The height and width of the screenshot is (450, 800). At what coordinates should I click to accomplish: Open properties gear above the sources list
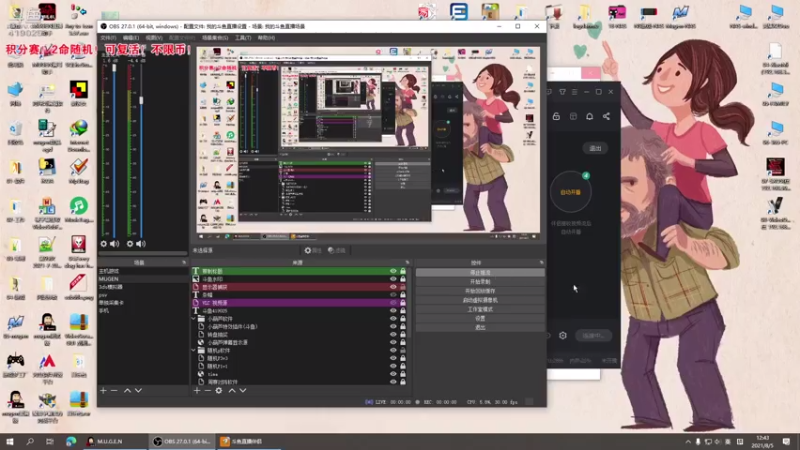tap(313, 251)
